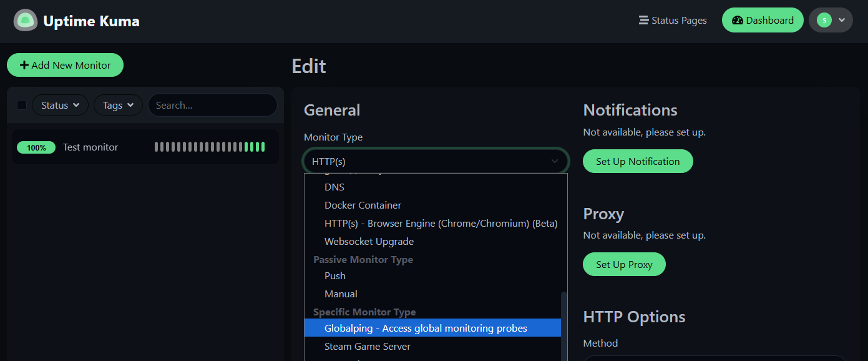This screenshot has width=868, height=361.
Task: Click the 100% uptime badge on Test monitor
Action: (36, 147)
